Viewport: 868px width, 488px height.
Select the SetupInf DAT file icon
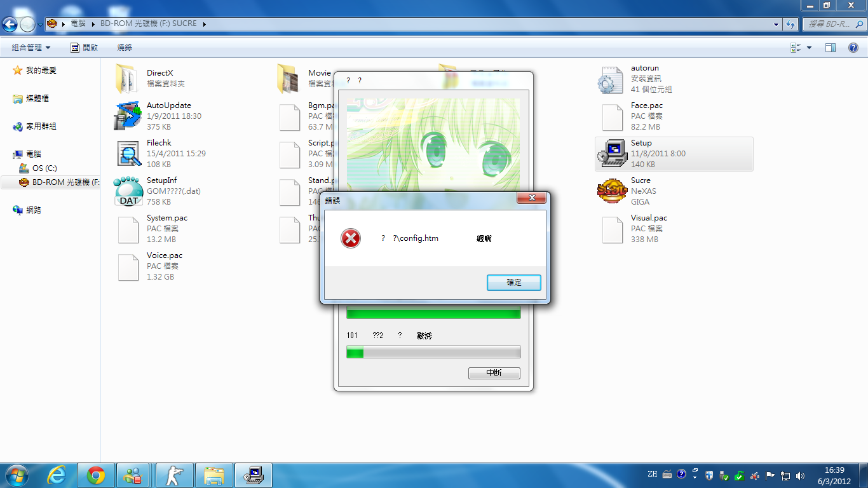click(128, 191)
